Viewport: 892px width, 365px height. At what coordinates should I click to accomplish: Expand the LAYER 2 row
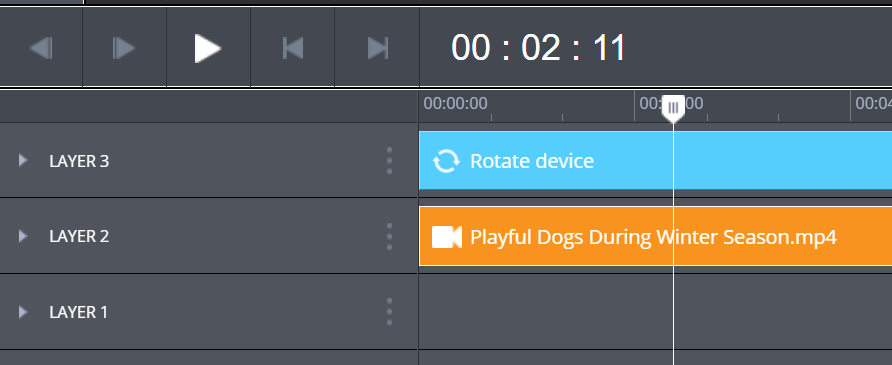tap(23, 236)
